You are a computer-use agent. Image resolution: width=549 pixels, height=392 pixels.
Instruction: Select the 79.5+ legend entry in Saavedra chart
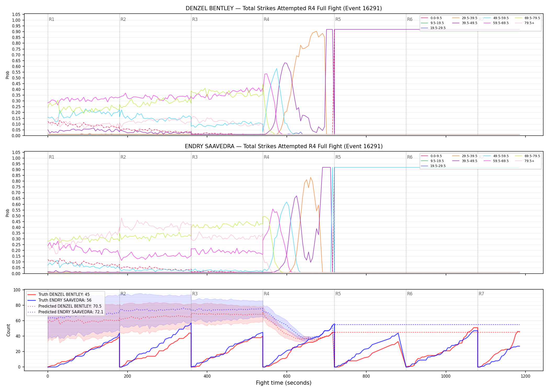525,161
